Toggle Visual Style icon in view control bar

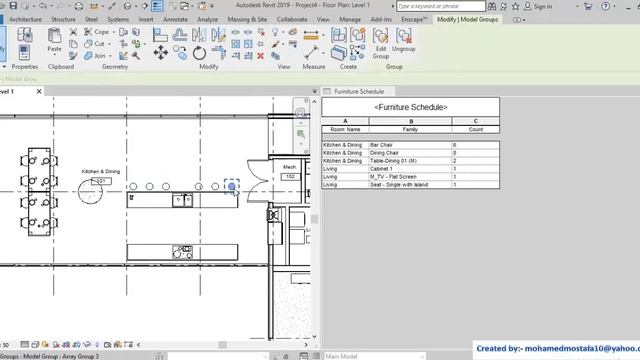35,345
